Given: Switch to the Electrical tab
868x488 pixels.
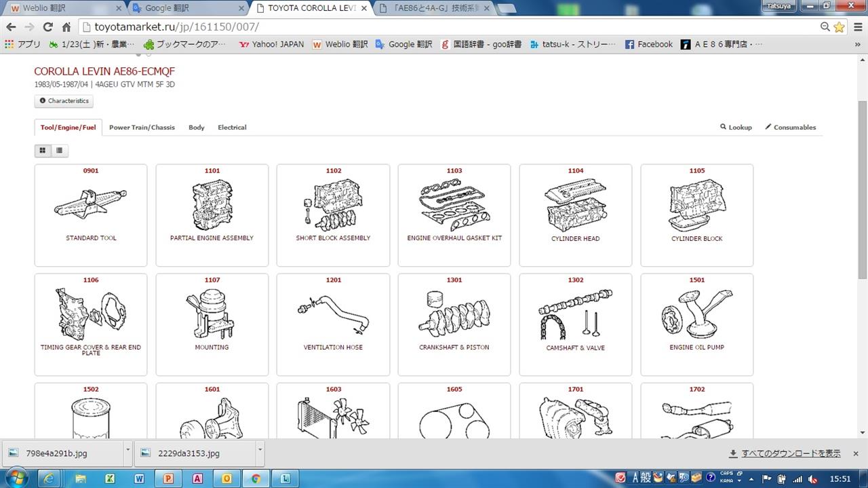Looking at the screenshot, I should [232, 128].
